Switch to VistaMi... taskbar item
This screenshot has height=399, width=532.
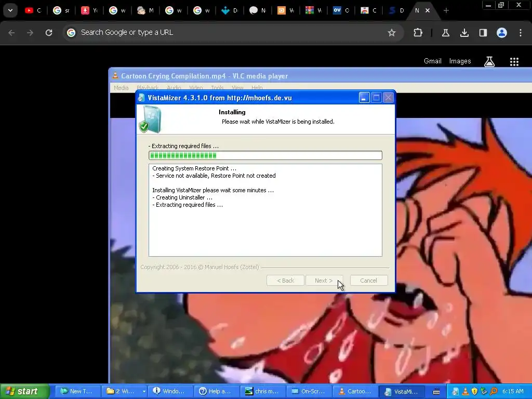click(402, 391)
